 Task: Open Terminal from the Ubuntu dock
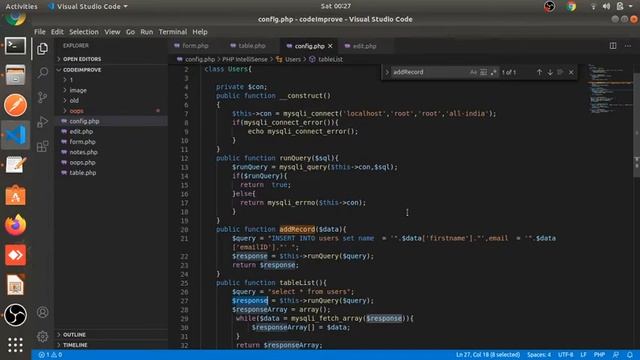[x=16, y=46]
